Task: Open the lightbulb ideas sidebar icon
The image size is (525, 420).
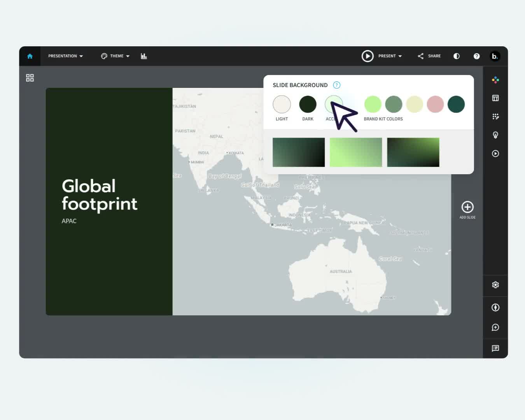Action: [495, 135]
